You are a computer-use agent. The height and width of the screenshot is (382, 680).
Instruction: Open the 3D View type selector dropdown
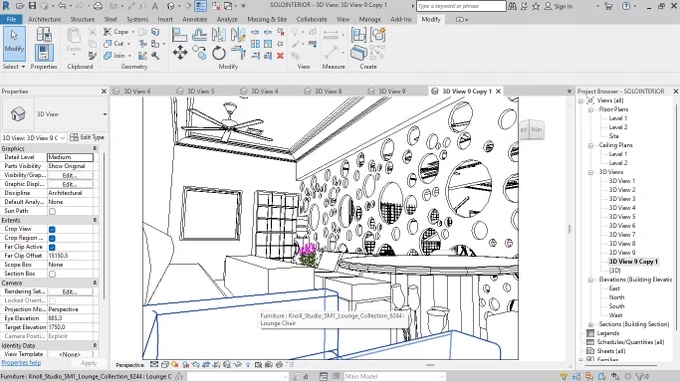[105, 114]
